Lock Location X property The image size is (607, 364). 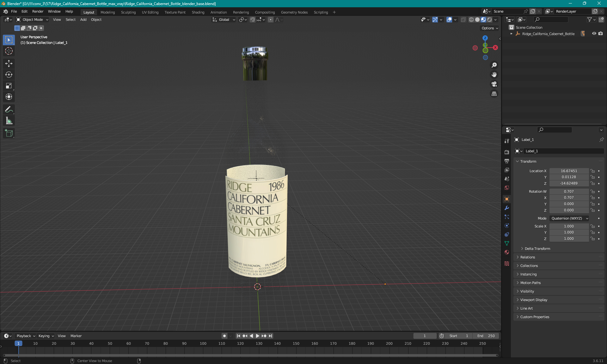592,171
